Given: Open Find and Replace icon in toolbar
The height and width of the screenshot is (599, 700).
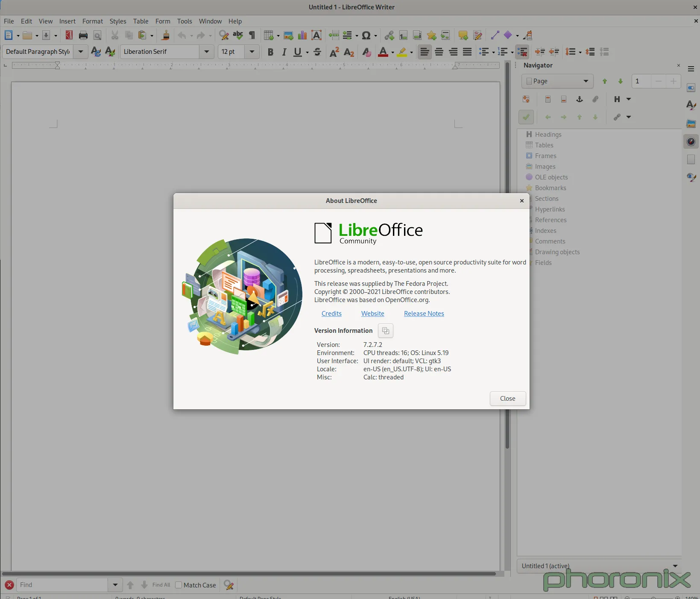Looking at the screenshot, I should coord(224,35).
